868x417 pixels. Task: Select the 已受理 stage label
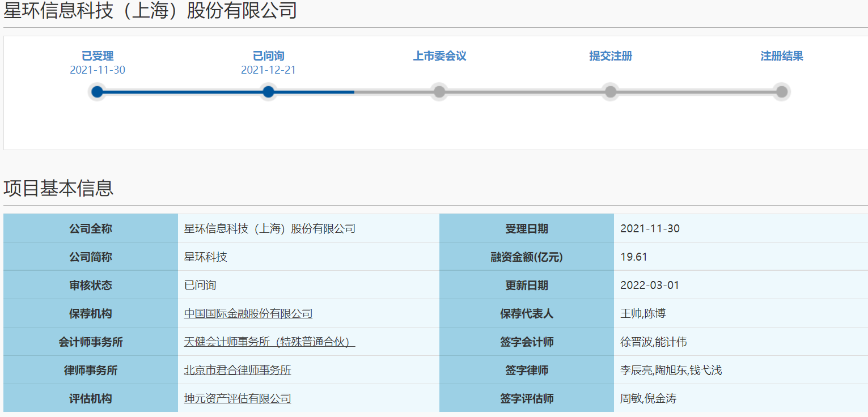pyautogui.click(x=98, y=56)
